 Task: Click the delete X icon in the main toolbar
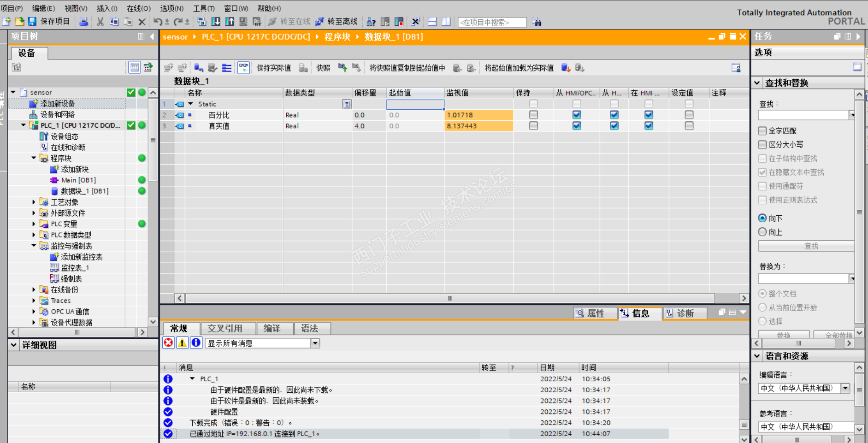click(x=142, y=22)
